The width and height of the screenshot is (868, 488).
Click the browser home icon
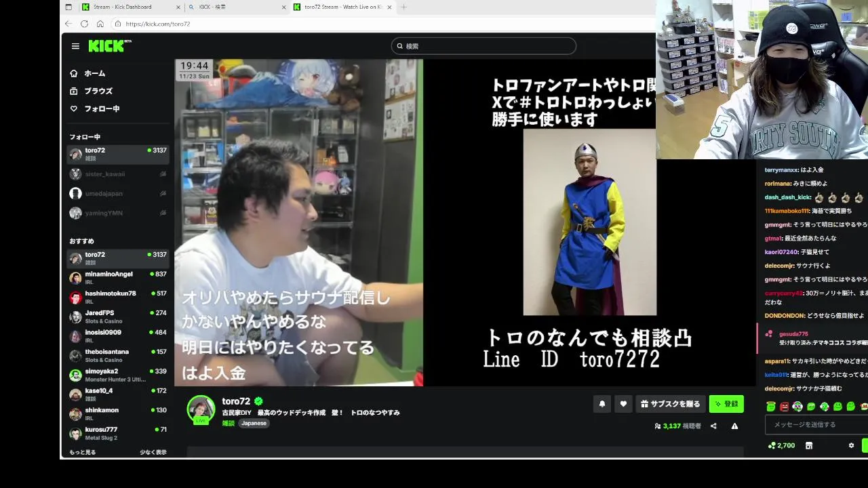pyautogui.click(x=100, y=24)
